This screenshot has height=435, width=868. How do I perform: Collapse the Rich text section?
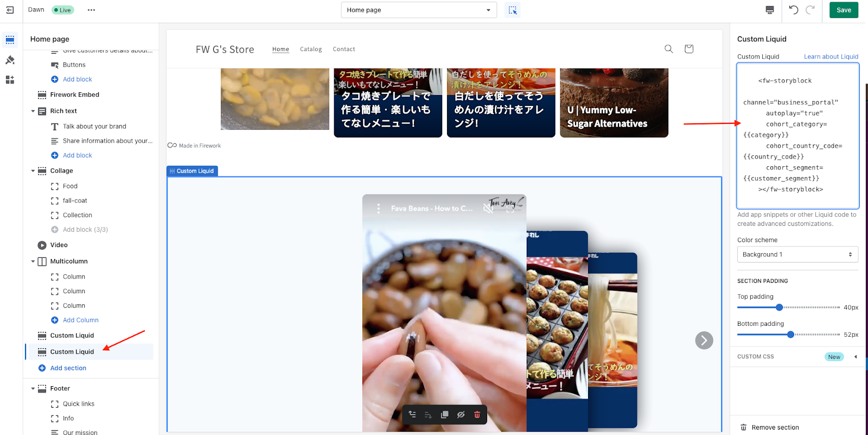tap(33, 111)
